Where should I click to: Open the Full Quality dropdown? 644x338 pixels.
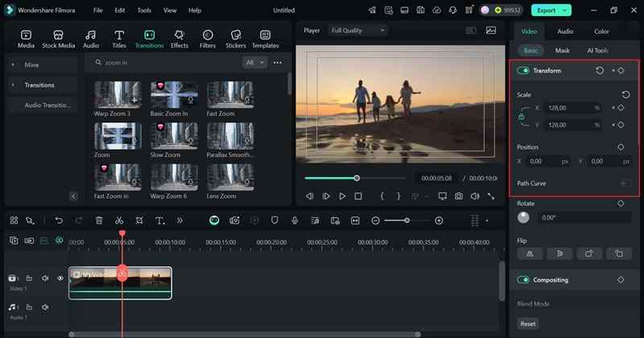tap(357, 30)
